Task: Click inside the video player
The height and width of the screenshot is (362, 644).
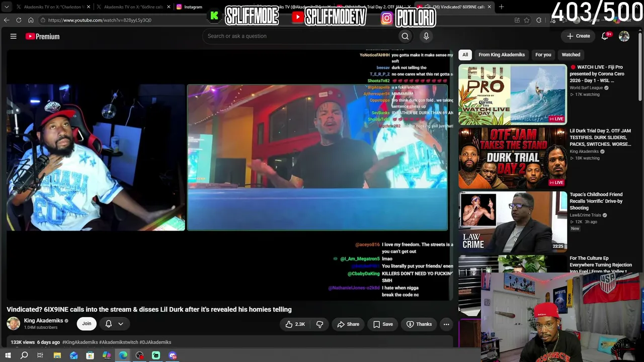Action: 230,174
